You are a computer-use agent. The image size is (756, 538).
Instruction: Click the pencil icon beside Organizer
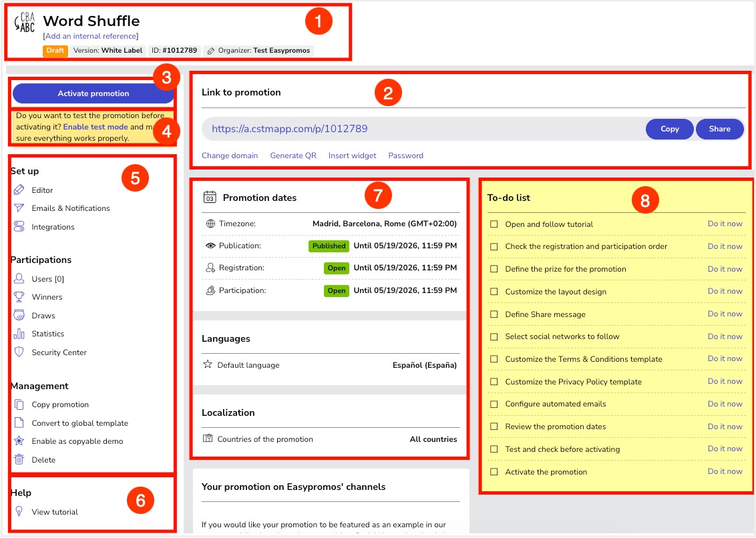(210, 51)
